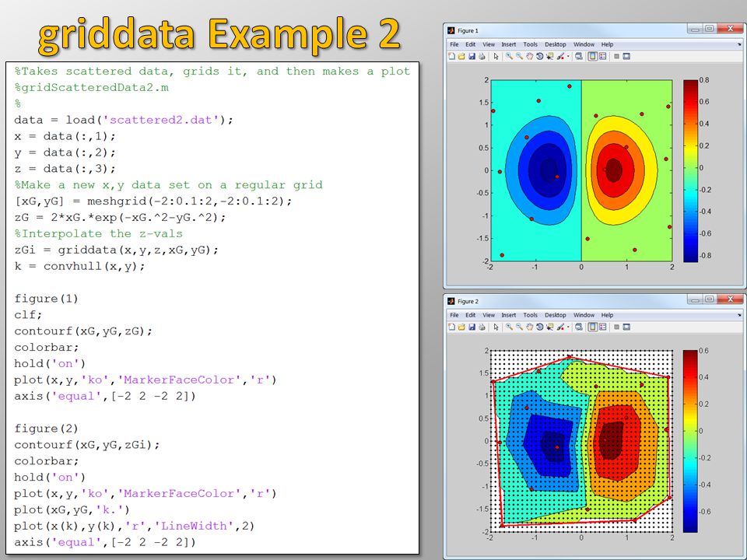Click New Figure icon in Figure 1

pyautogui.click(x=451, y=56)
